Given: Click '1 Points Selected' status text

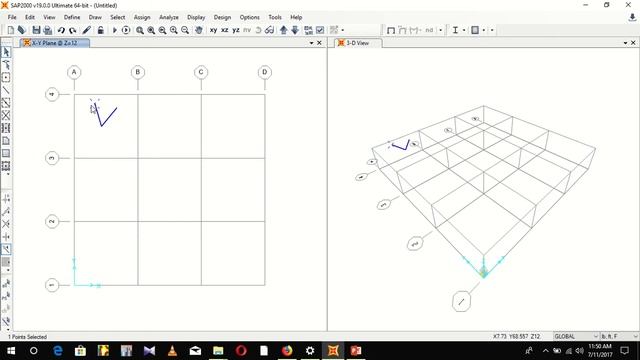Looking at the screenshot, I should click(x=27, y=337).
